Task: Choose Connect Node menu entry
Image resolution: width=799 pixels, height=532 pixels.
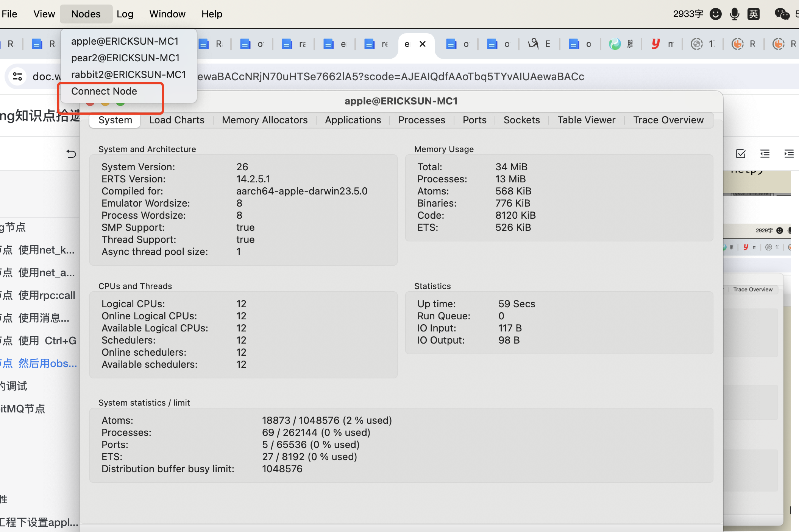Action: coord(104,91)
